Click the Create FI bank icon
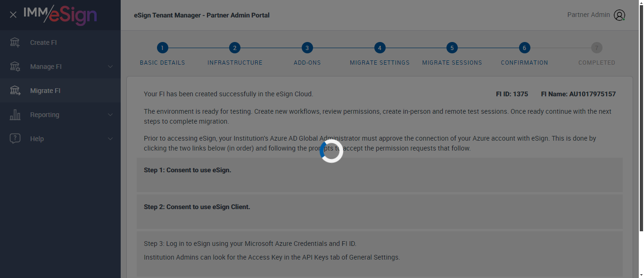The height and width of the screenshot is (278, 644). point(15,42)
